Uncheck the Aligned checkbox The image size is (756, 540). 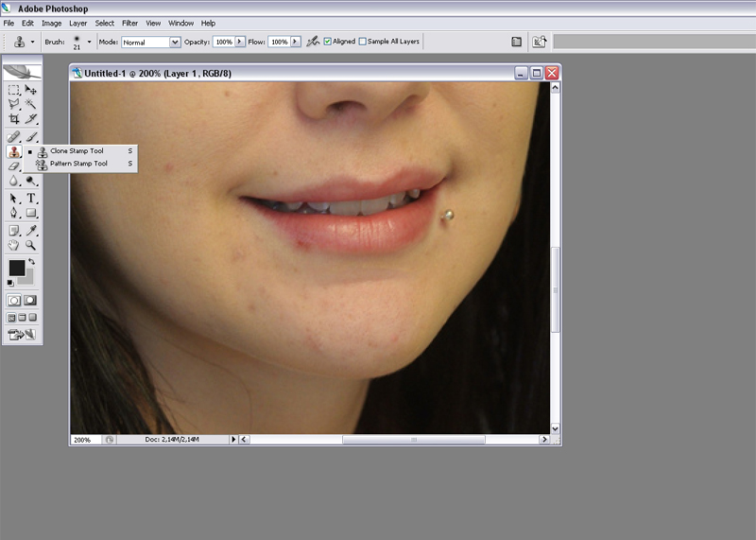(328, 42)
